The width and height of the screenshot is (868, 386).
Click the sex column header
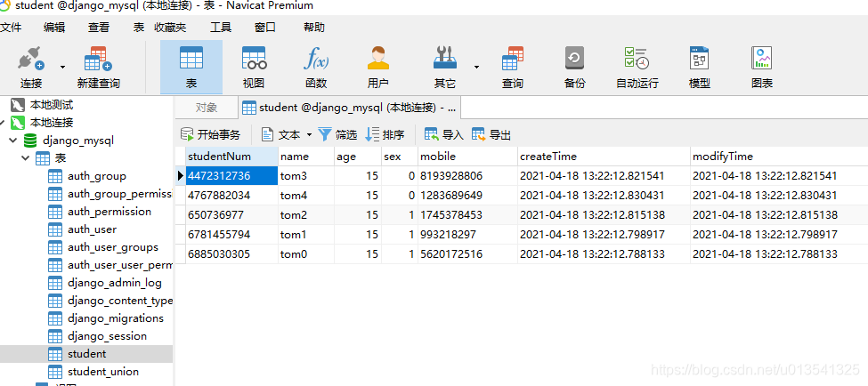(399, 157)
